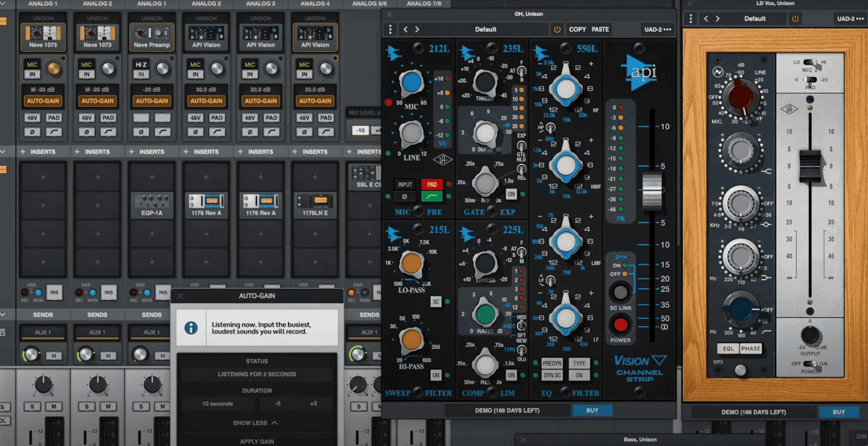Click AUTO-GAIN button on first Analog 1 channel
The height and width of the screenshot is (446, 868).
(43, 101)
